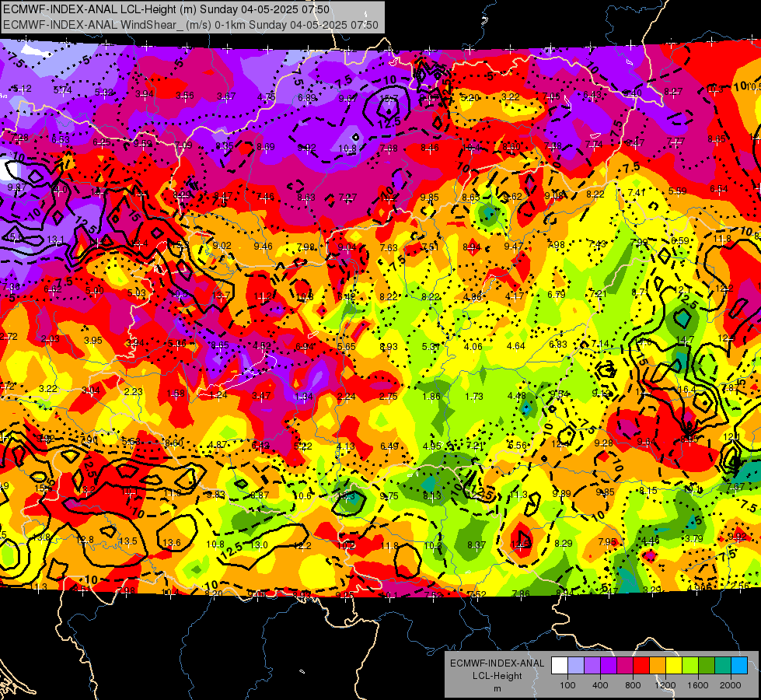The height and width of the screenshot is (700, 761).
Task: Click the legend title ECMWF-INDEX-ANAL
Action: pos(497,663)
